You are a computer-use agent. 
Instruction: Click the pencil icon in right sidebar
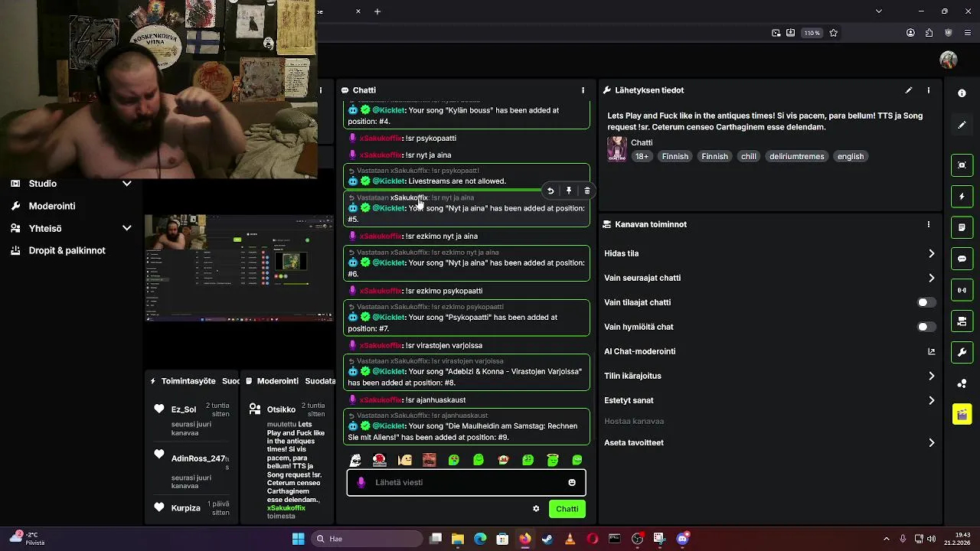962,124
